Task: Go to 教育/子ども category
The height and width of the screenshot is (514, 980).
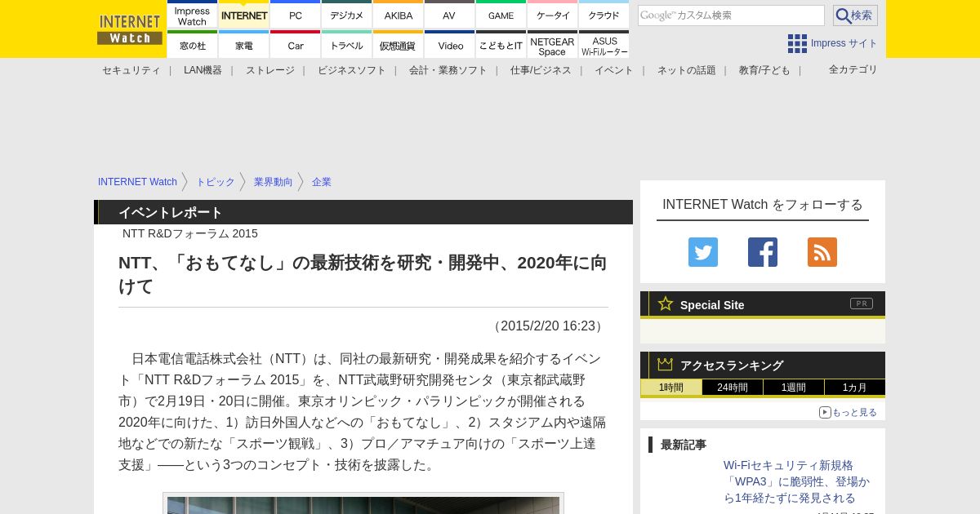Action: [765, 70]
